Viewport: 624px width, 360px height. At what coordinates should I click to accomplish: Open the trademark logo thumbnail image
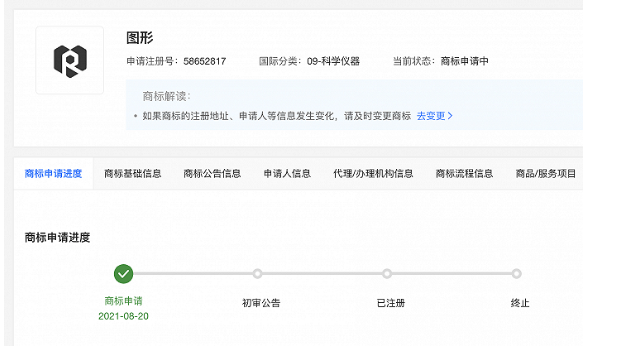70,60
